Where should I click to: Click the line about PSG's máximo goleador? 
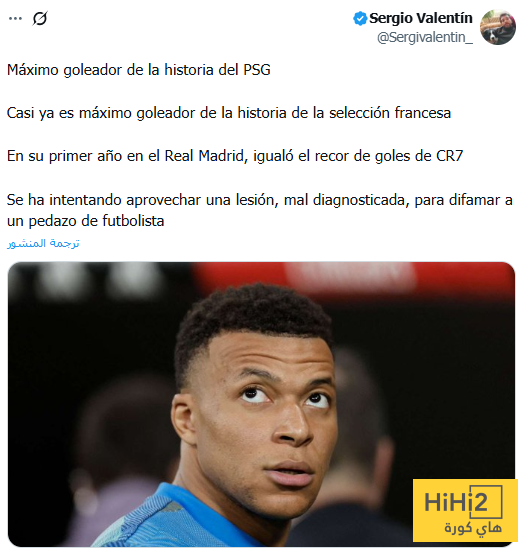(139, 70)
